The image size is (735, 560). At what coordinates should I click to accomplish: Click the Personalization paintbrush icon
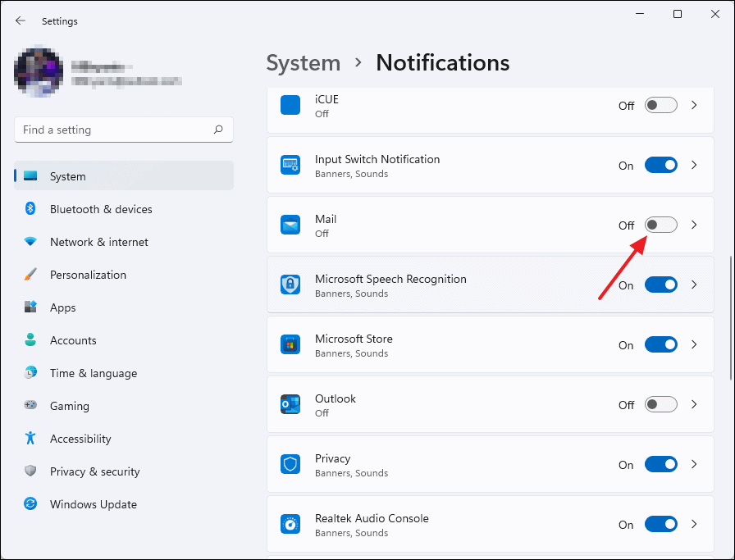(30, 275)
